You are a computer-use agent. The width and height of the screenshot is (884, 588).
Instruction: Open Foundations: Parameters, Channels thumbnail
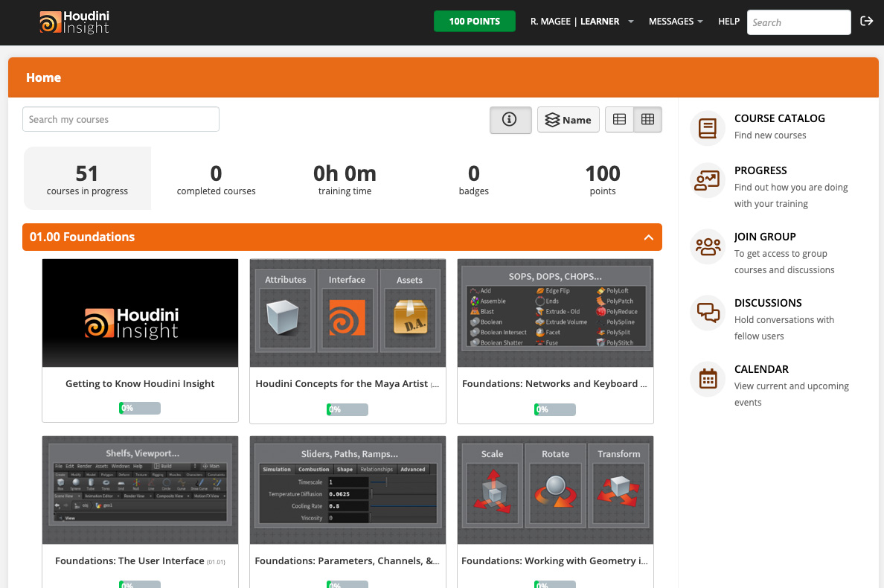pyautogui.click(x=347, y=490)
